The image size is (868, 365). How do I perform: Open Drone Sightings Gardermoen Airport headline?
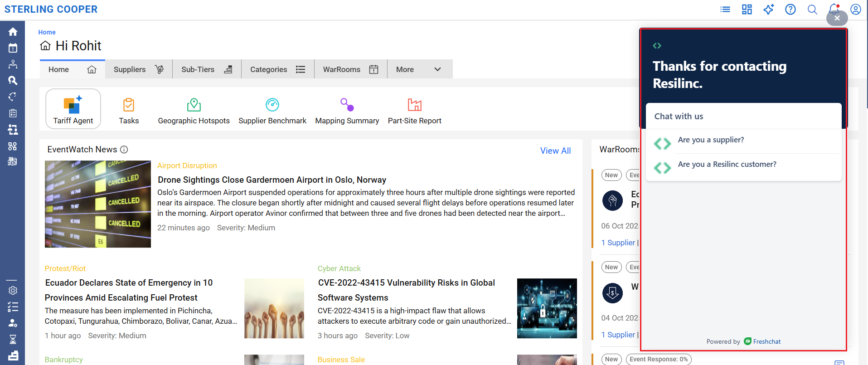pyautogui.click(x=272, y=180)
